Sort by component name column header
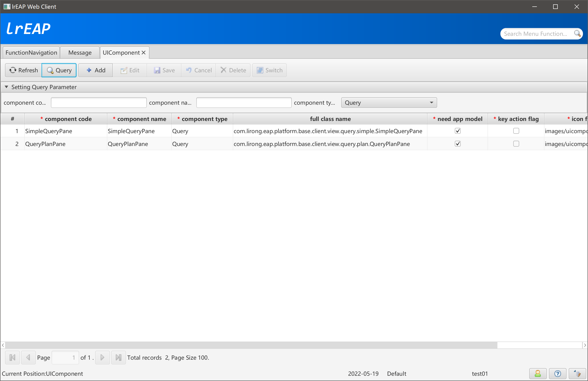This screenshot has height=381, width=588. [x=139, y=119]
